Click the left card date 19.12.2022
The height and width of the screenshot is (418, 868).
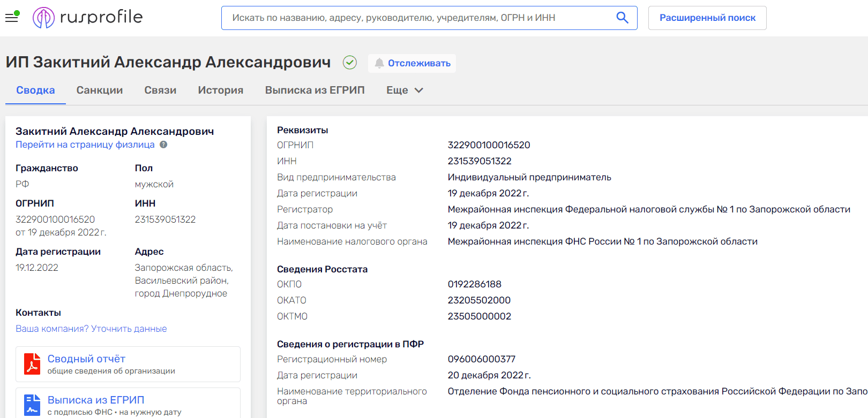(x=37, y=268)
